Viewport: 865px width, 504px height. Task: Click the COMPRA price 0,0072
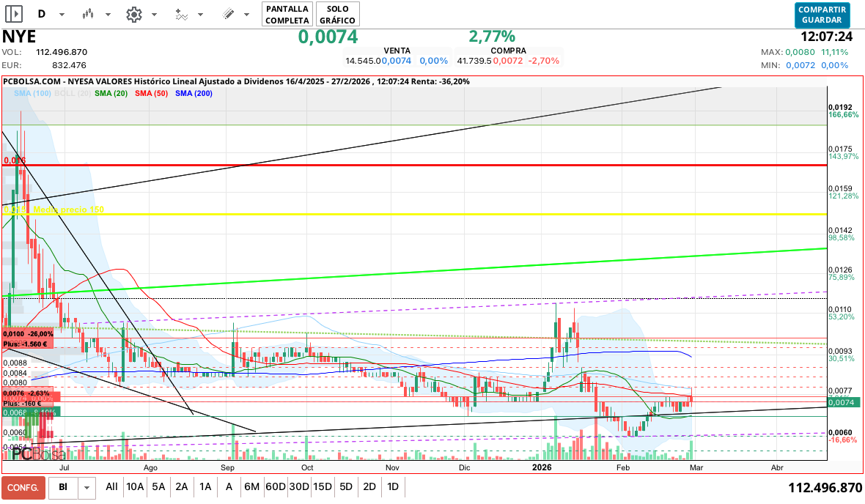click(x=507, y=61)
